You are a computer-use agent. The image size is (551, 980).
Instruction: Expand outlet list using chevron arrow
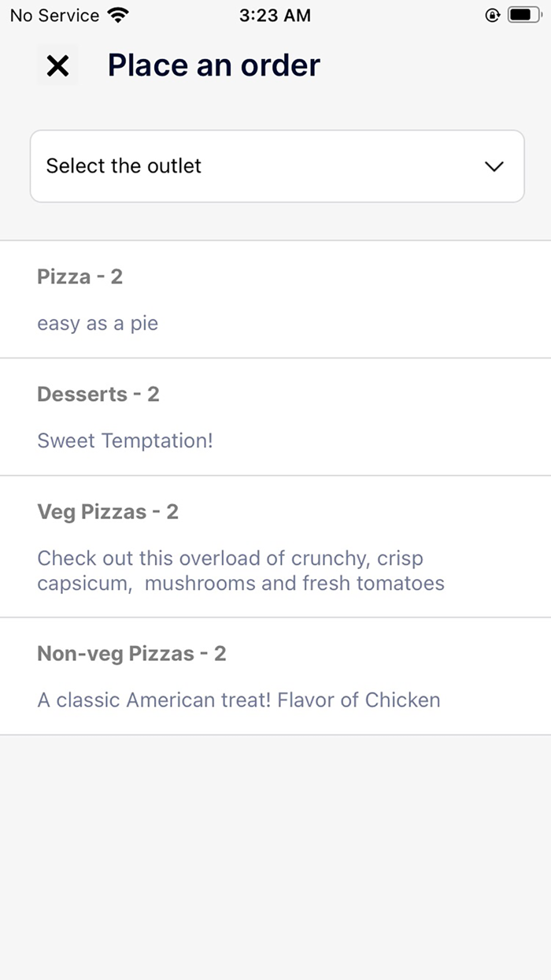[494, 166]
